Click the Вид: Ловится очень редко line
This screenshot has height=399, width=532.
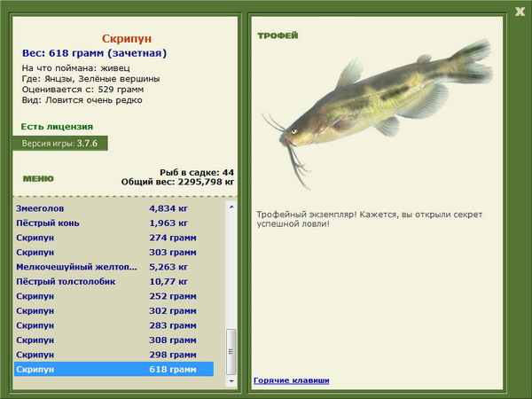pos(82,100)
